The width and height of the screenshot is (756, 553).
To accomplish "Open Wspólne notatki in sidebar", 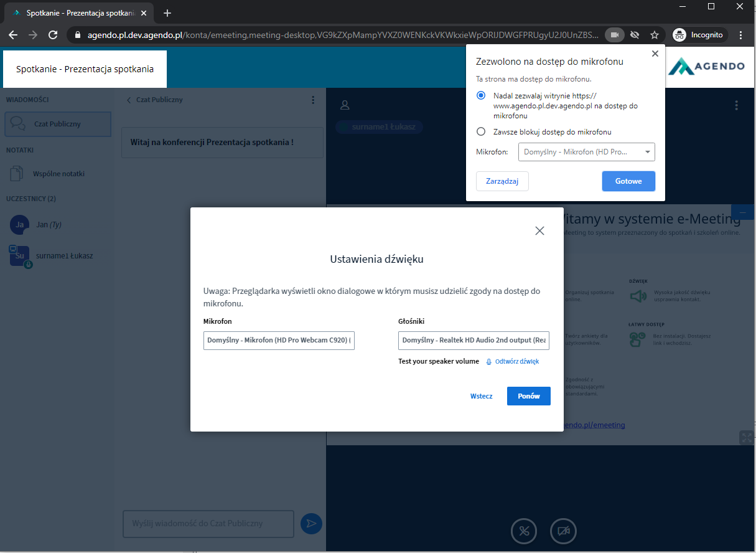I will [x=58, y=174].
